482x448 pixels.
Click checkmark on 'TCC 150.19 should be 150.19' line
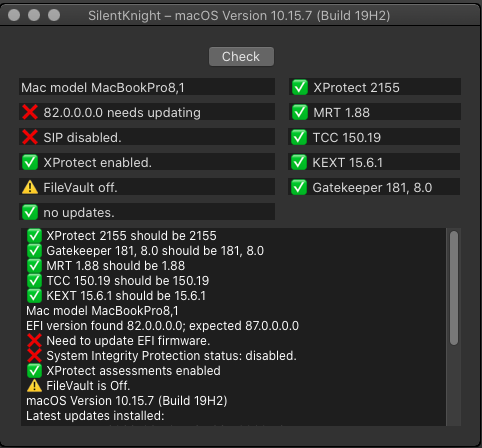coord(34,281)
